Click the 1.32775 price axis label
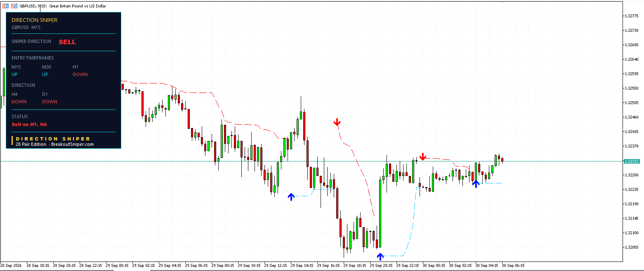 click(632, 16)
